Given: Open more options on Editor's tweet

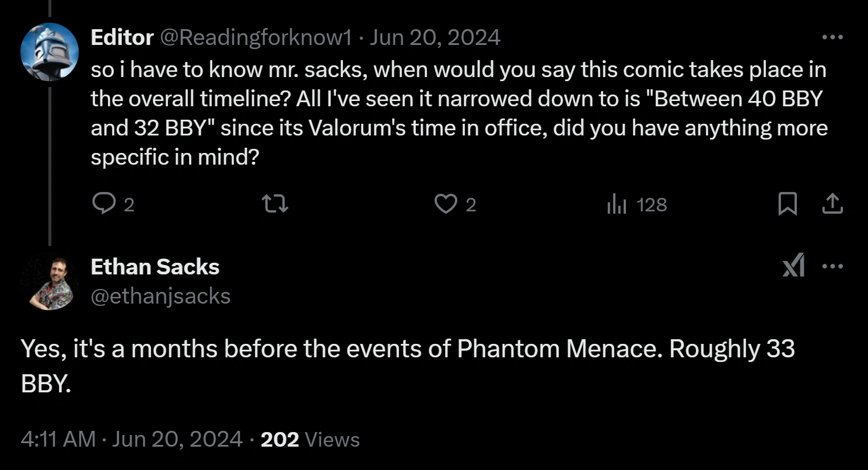Looking at the screenshot, I should point(832,37).
